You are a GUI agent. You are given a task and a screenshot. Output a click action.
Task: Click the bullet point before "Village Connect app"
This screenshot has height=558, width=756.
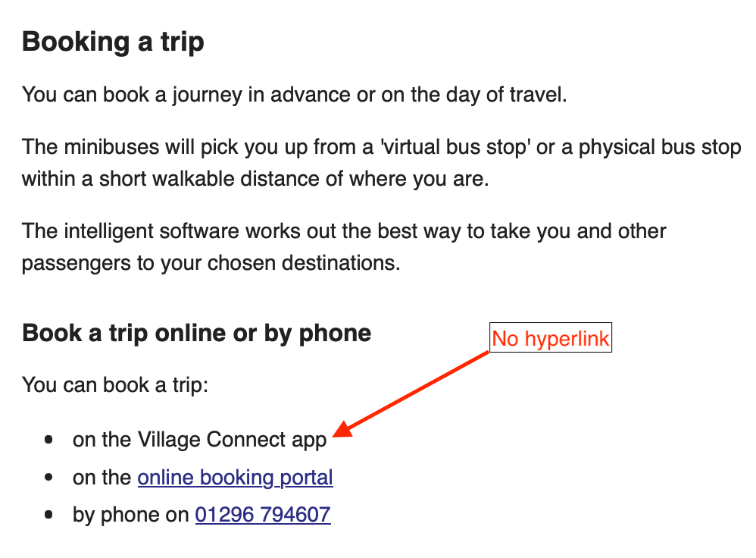(x=49, y=440)
